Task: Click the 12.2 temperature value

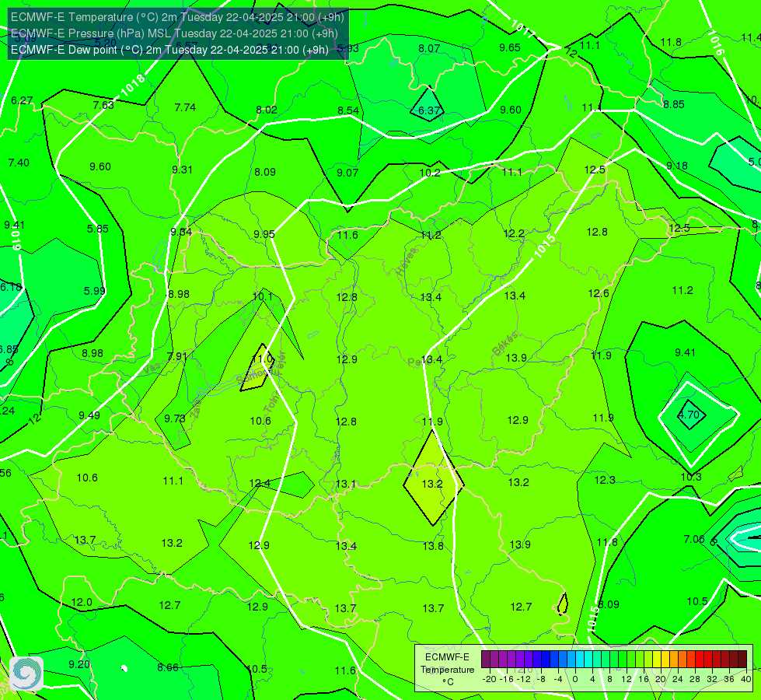Action: pos(514,233)
